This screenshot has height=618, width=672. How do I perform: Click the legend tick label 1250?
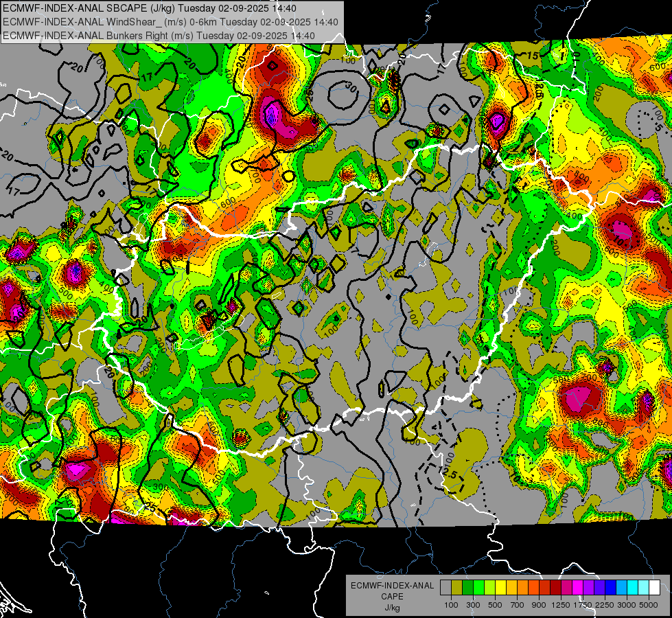(x=561, y=605)
